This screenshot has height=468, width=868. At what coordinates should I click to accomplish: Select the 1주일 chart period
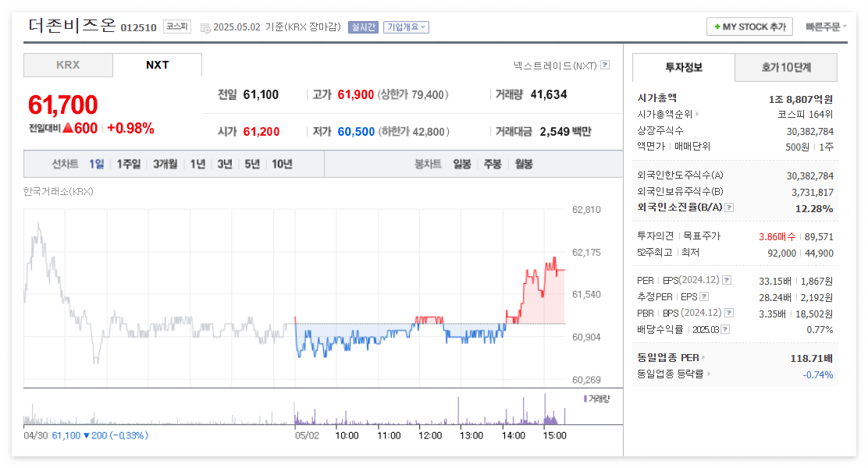coord(127,165)
